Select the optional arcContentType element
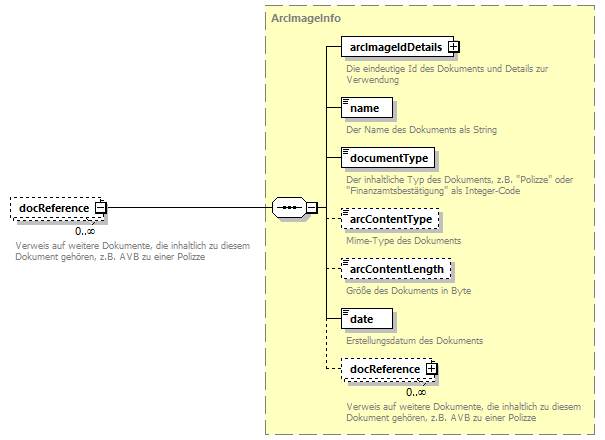 point(391,219)
